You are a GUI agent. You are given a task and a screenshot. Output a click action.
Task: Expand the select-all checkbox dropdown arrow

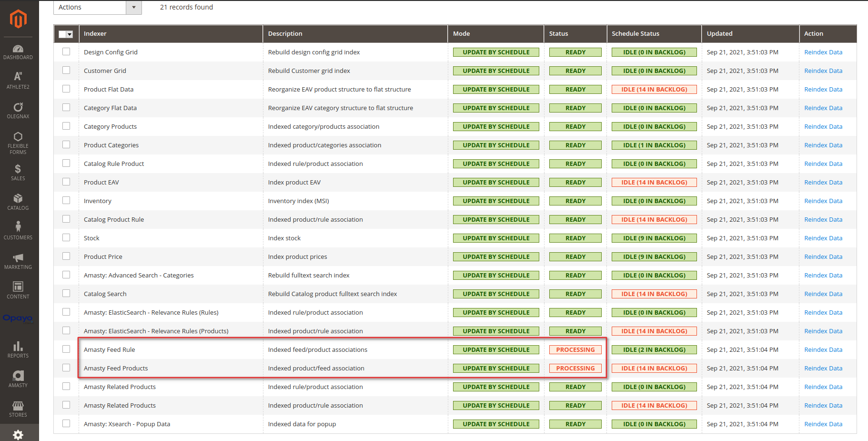coord(70,34)
